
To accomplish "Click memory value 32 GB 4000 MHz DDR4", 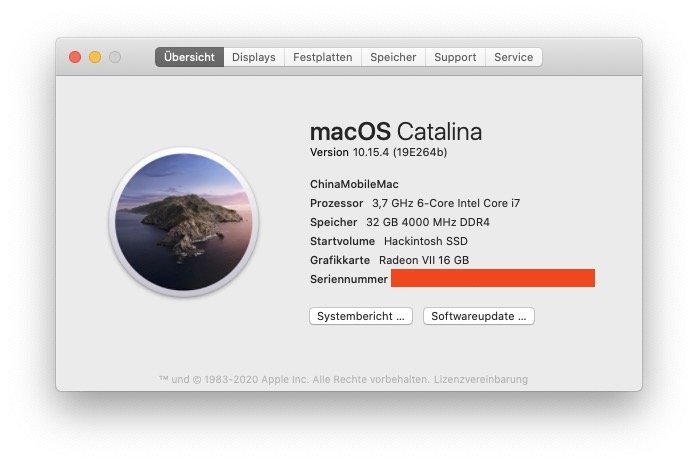I will 428,222.
